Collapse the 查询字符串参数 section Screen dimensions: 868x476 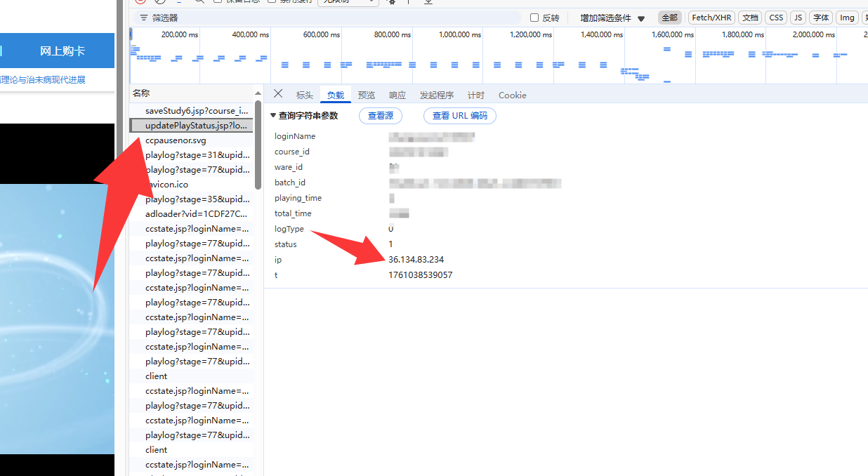coord(273,116)
